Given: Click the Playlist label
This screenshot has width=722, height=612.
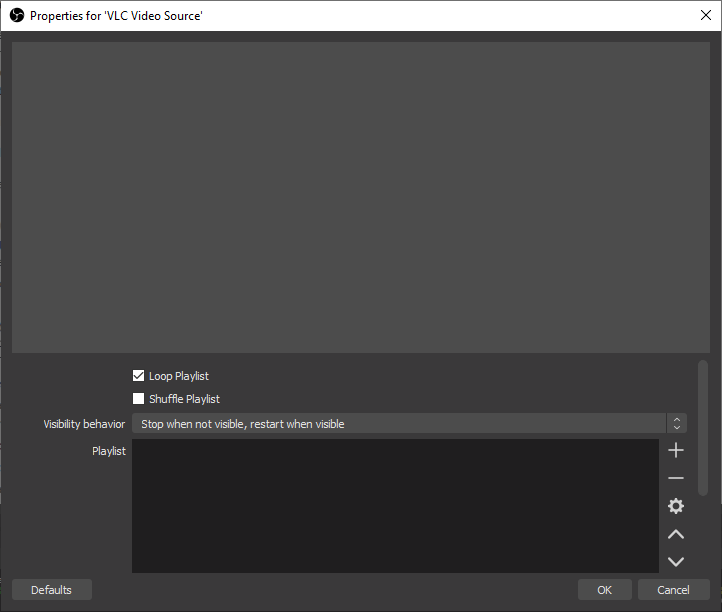Looking at the screenshot, I should click(109, 451).
